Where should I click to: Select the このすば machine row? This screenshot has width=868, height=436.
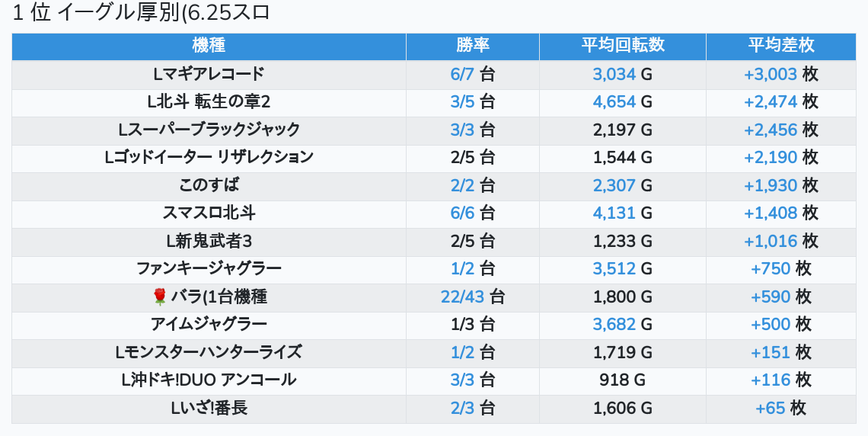tap(209, 185)
